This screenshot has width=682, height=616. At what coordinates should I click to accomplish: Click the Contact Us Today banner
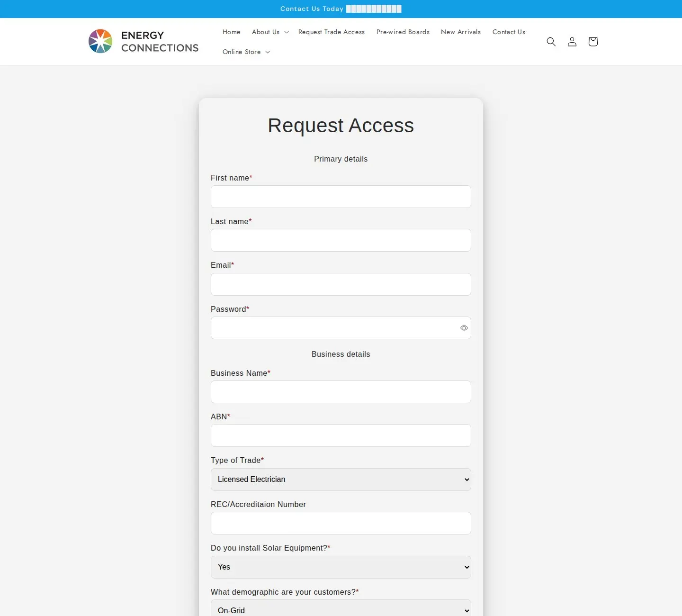point(341,9)
